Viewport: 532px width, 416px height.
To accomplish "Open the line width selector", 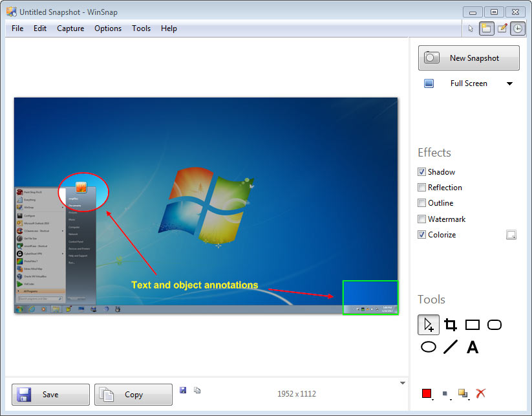I will click(x=445, y=393).
